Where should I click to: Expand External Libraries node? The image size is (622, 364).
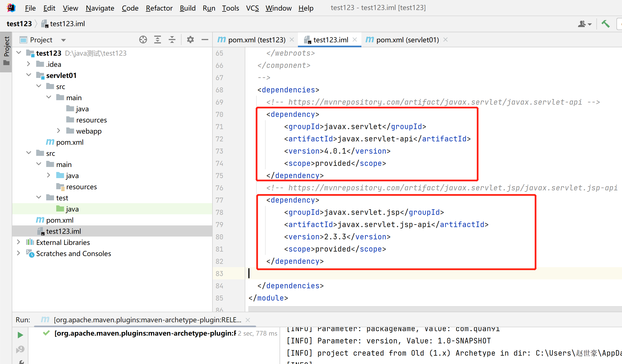point(19,242)
